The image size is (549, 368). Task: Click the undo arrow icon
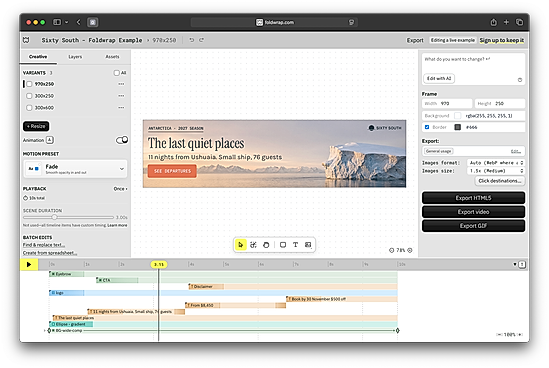point(192,40)
